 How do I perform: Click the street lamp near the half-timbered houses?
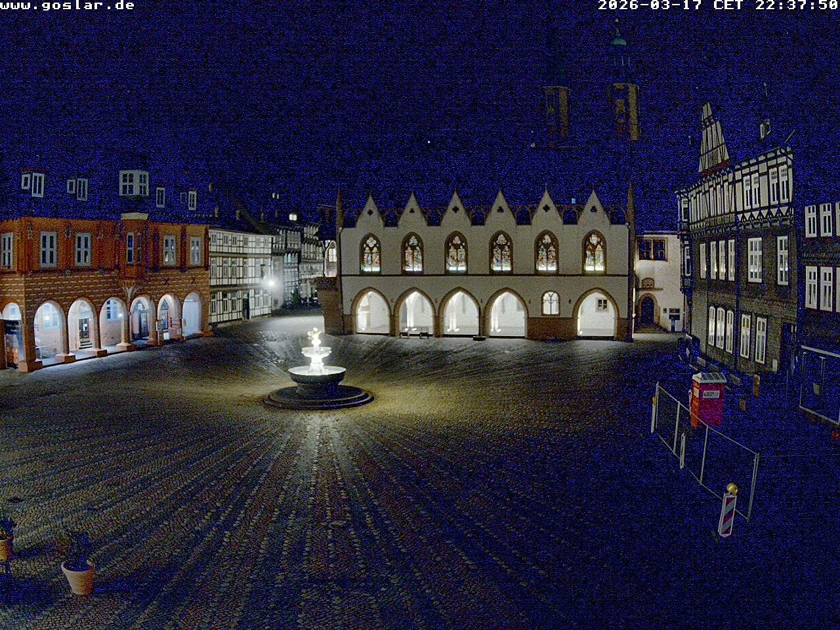(270, 282)
